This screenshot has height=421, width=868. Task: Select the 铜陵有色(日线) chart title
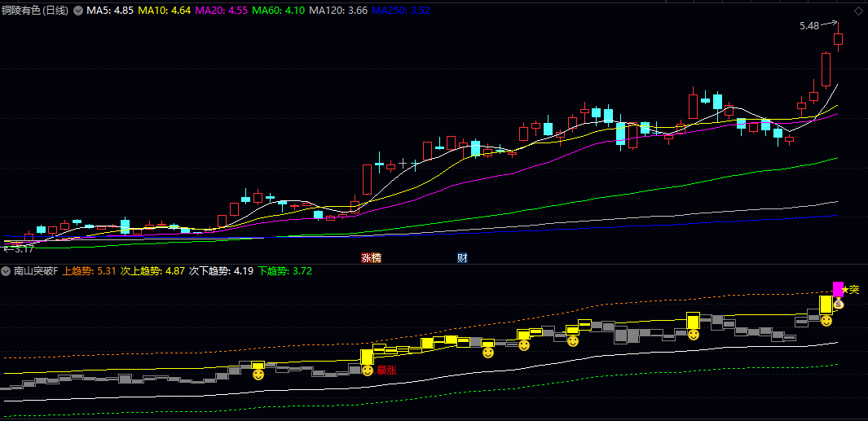coord(35,11)
